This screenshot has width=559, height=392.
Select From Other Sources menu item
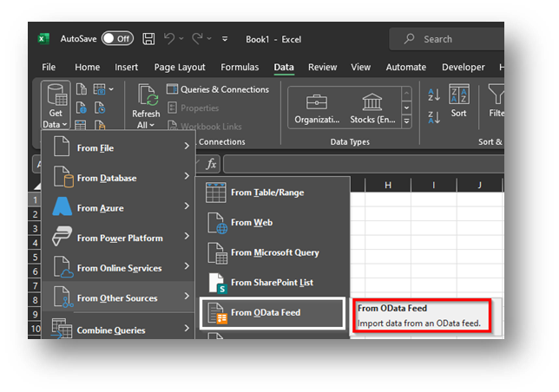[118, 297]
